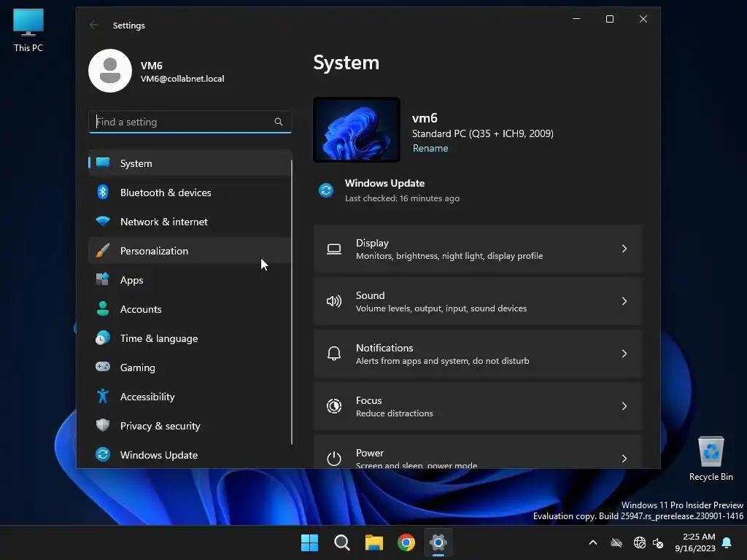Open Sound volume levels row

pos(478,301)
